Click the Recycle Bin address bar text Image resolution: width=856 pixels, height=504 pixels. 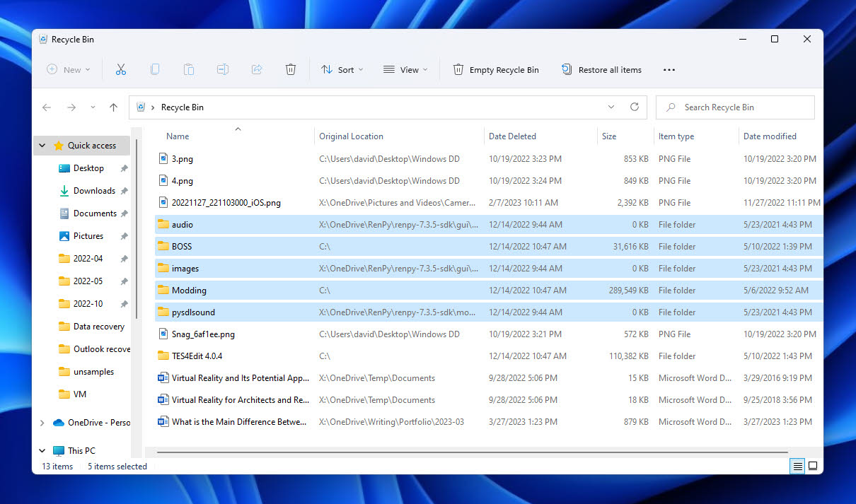183,107
